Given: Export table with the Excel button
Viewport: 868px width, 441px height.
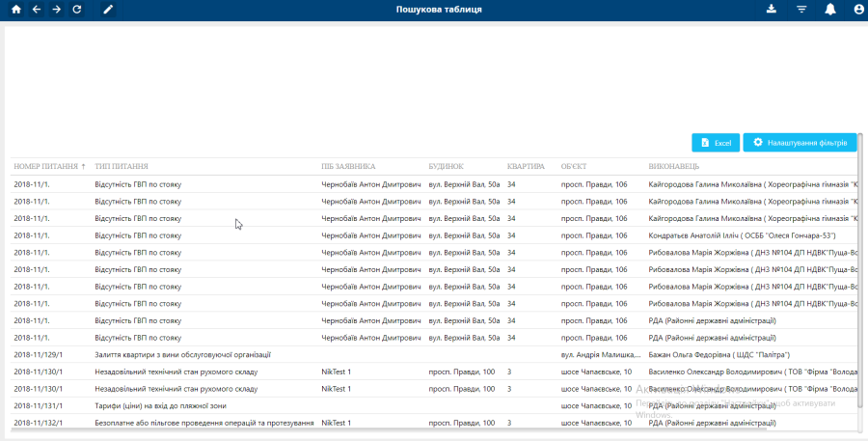Looking at the screenshot, I should pyautogui.click(x=716, y=143).
